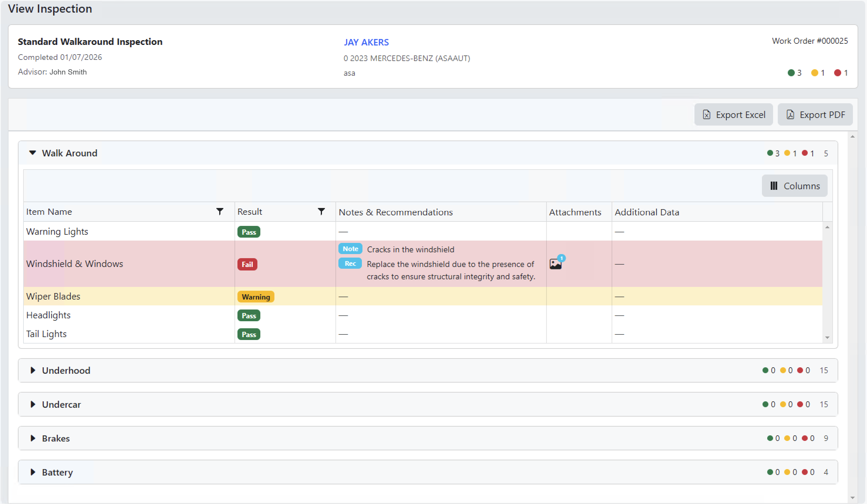Click the 'Cracks in the windshield' note

click(x=410, y=249)
